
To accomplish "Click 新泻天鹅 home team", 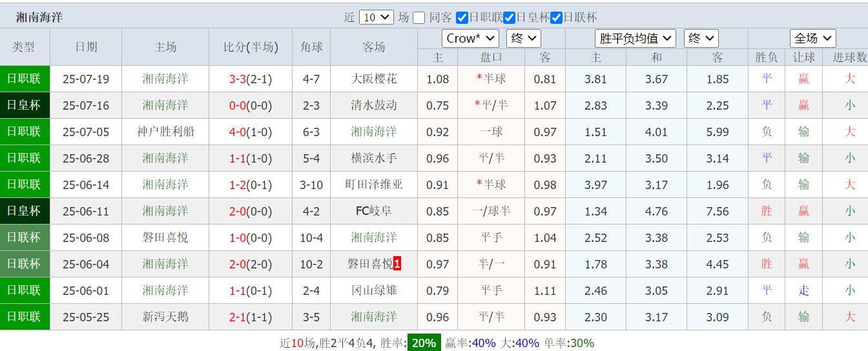I will pos(165,317).
